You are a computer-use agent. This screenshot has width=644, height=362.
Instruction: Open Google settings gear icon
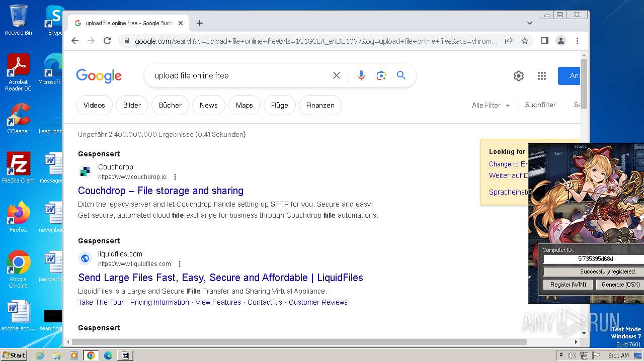519,76
